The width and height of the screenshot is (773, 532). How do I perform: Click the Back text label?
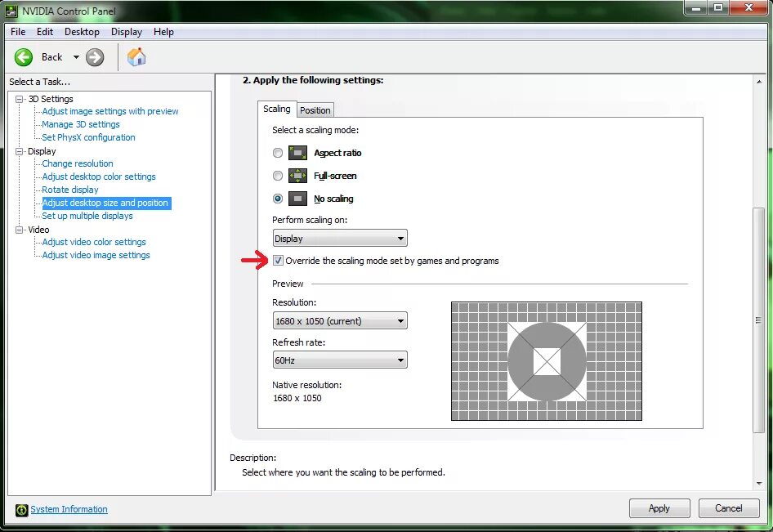pos(51,57)
